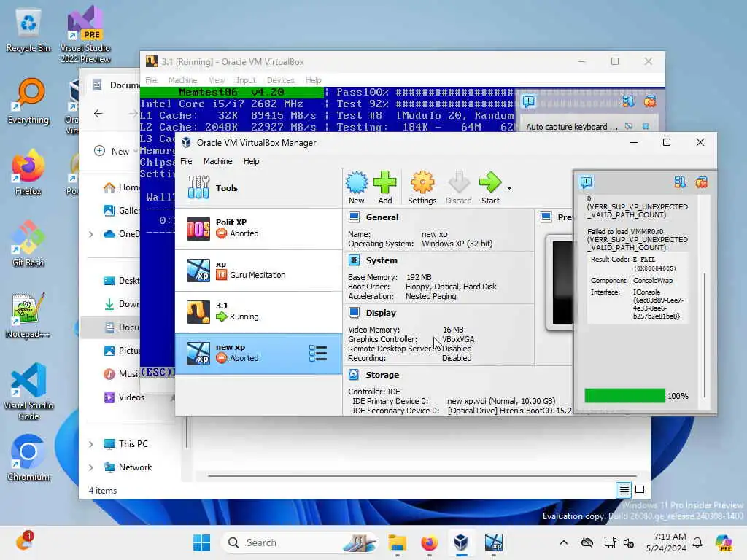
Task: Open Notepad++ desktop shortcut
Action: (x=28, y=316)
